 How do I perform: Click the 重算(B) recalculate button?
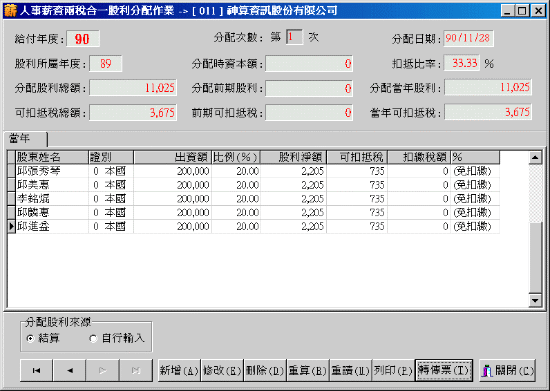pyautogui.click(x=308, y=370)
